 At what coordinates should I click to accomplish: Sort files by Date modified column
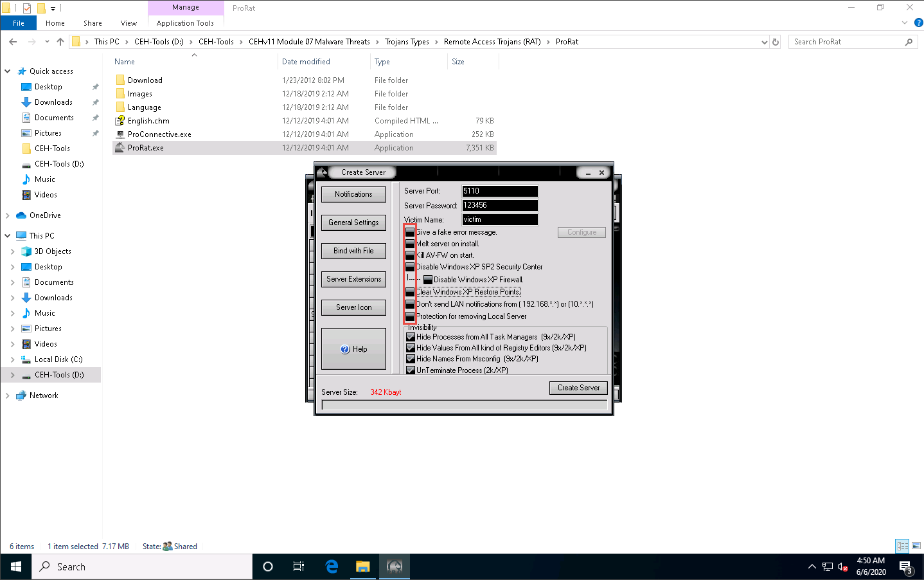click(306, 62)
